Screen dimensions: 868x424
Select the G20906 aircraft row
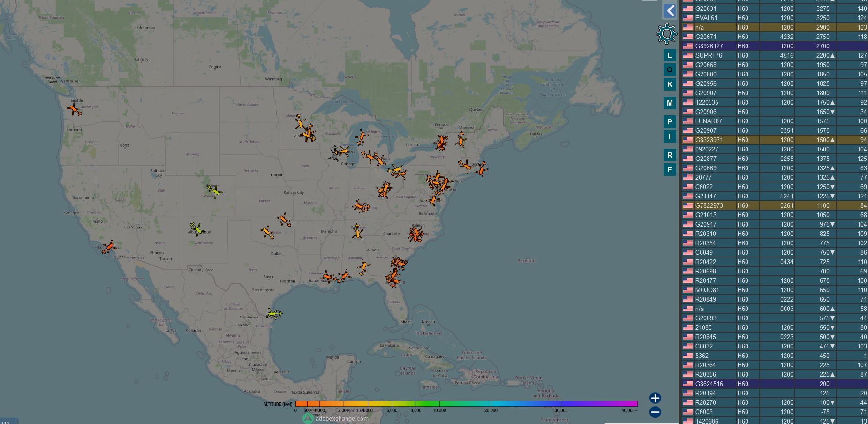point(775,112)
